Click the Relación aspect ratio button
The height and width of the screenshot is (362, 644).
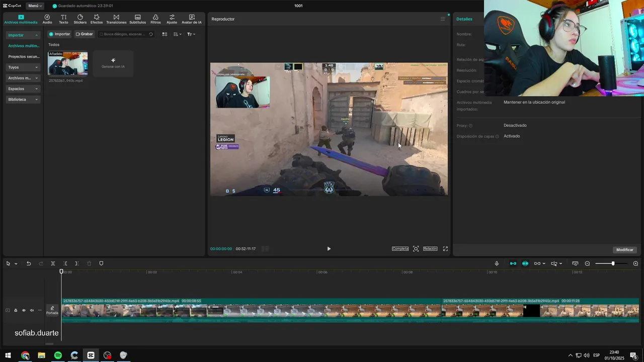point(430,249)
